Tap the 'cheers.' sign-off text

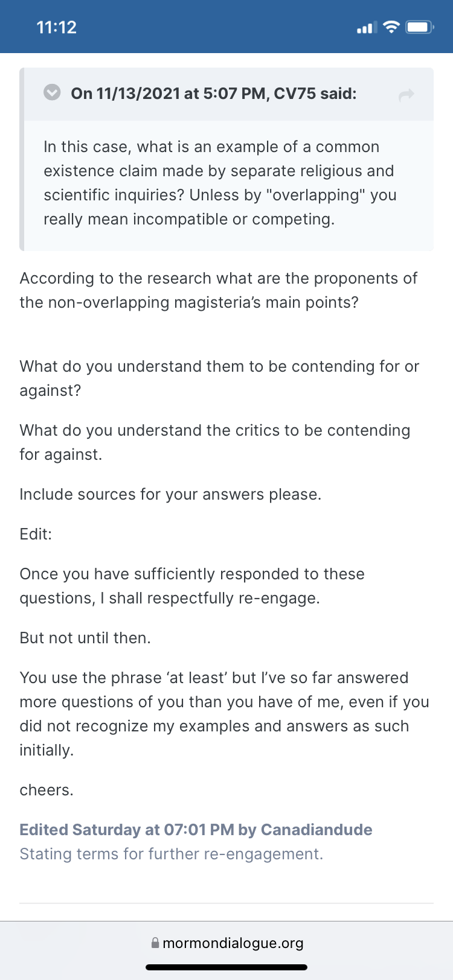tap(47, 790)
